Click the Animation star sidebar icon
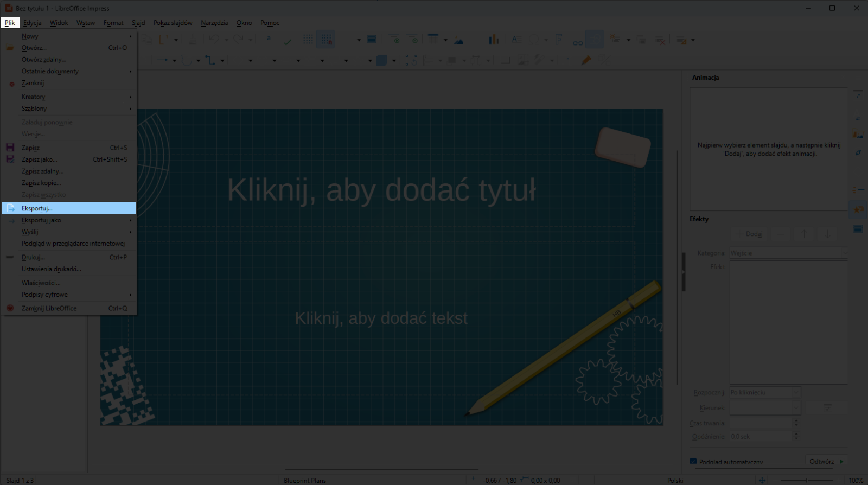Screen dimensions: 868x485 coord(858,209)
